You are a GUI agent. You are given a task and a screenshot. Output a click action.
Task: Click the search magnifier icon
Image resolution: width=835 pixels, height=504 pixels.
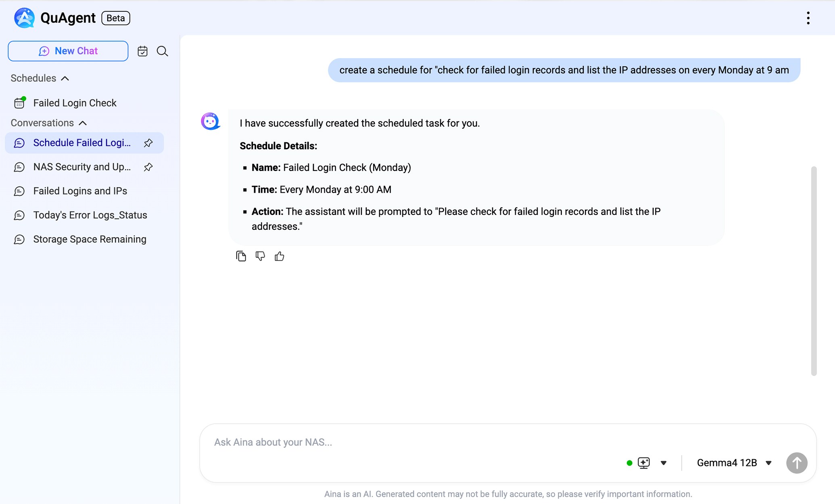pos(162,51)
